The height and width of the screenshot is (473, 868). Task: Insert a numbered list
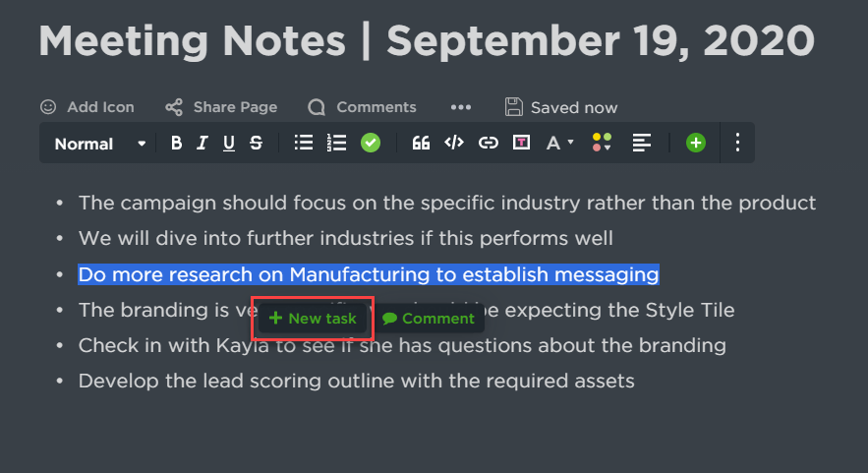tap(336, 144)
